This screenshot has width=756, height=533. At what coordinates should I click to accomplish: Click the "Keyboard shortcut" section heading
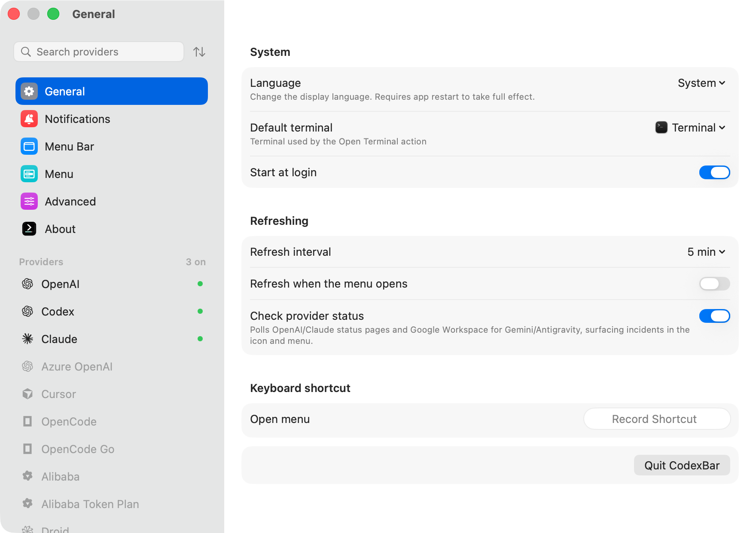point(300,388)
